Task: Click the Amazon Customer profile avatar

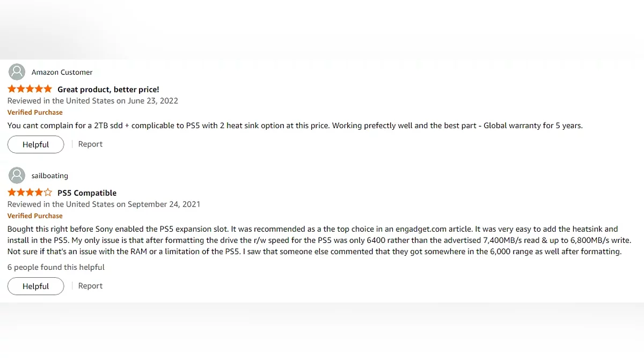Action: pos(17,72)
